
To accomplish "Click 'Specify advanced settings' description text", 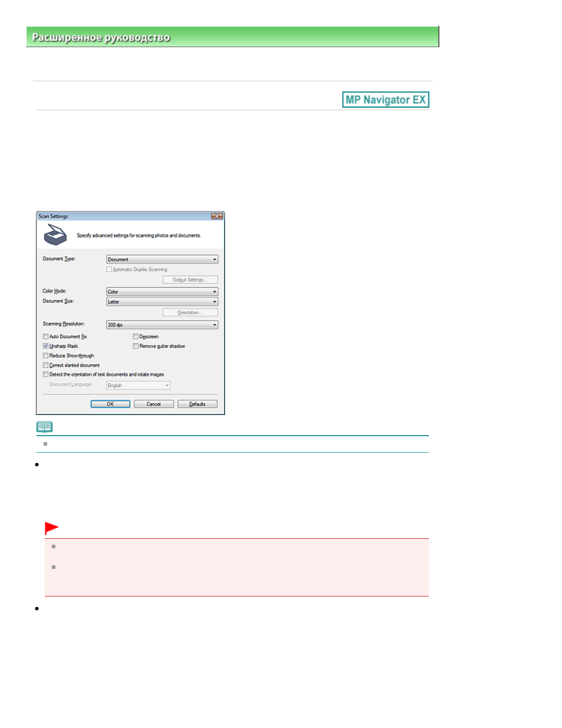I will click(x=139, y=235).
